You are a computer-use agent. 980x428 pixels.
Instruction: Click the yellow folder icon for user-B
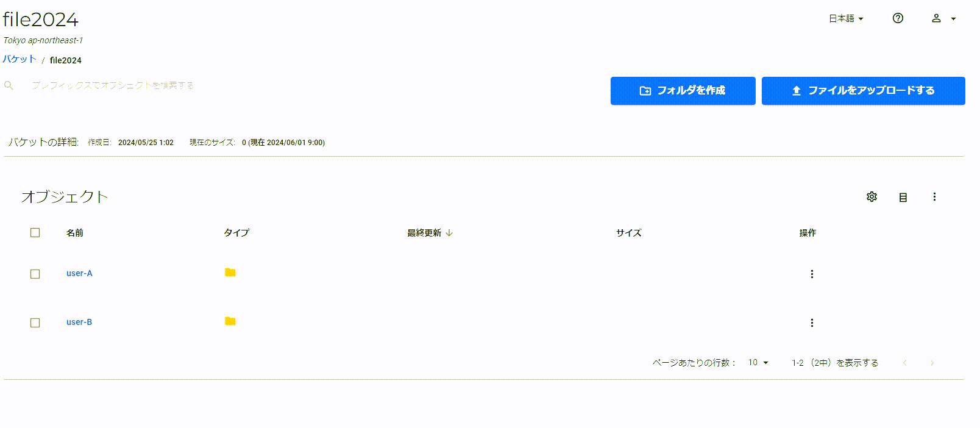click(x=230, y=321)
